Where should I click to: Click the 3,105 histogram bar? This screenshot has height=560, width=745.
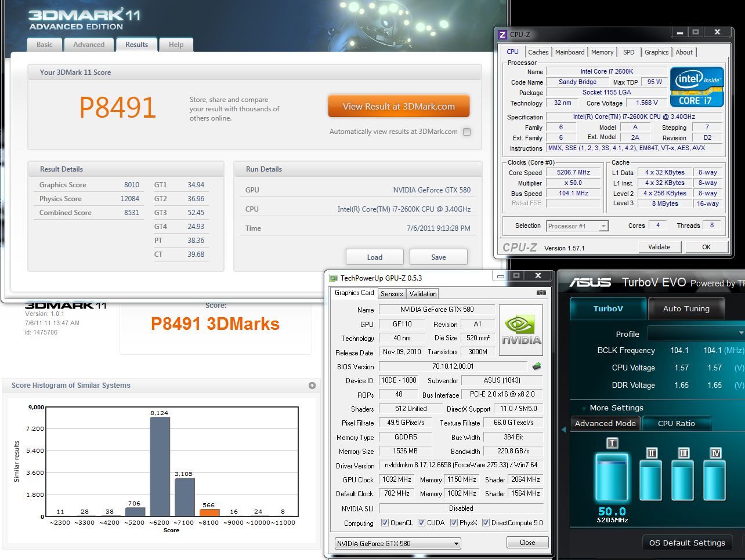tap(185, 497)
